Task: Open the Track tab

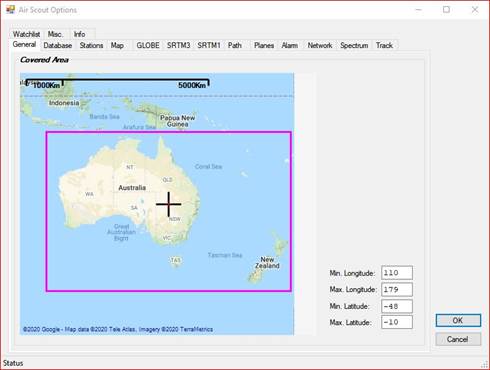Action: pos(384,45)
